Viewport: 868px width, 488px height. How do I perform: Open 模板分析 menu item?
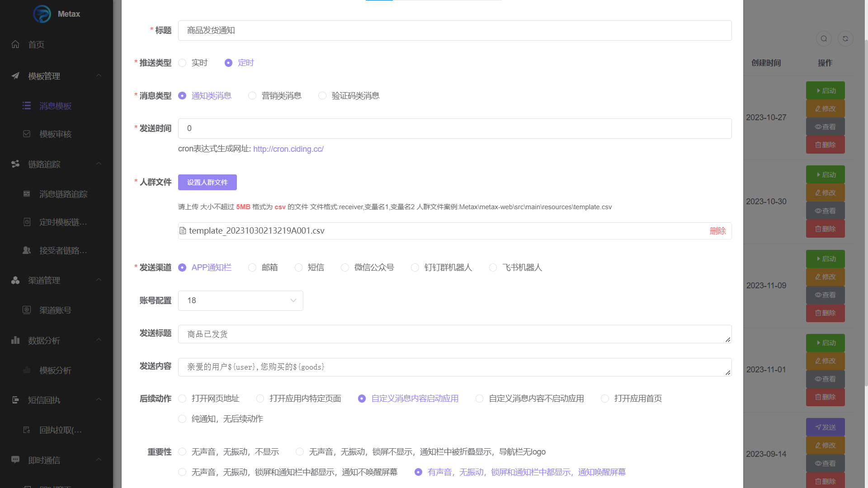(x=56, y=370)
